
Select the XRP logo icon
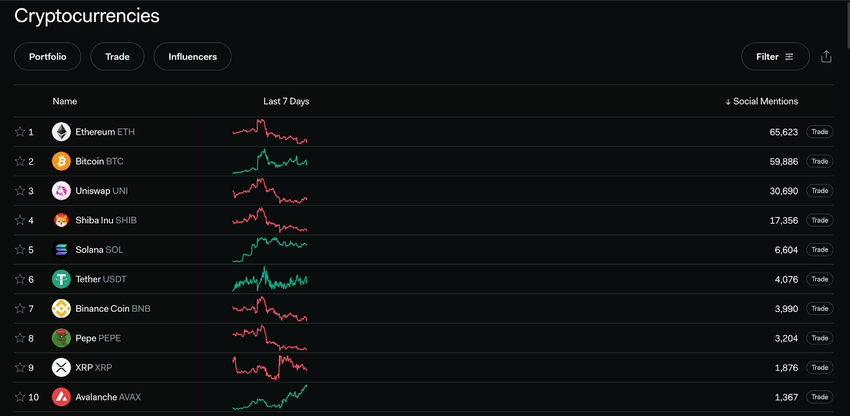pos(61,367)
